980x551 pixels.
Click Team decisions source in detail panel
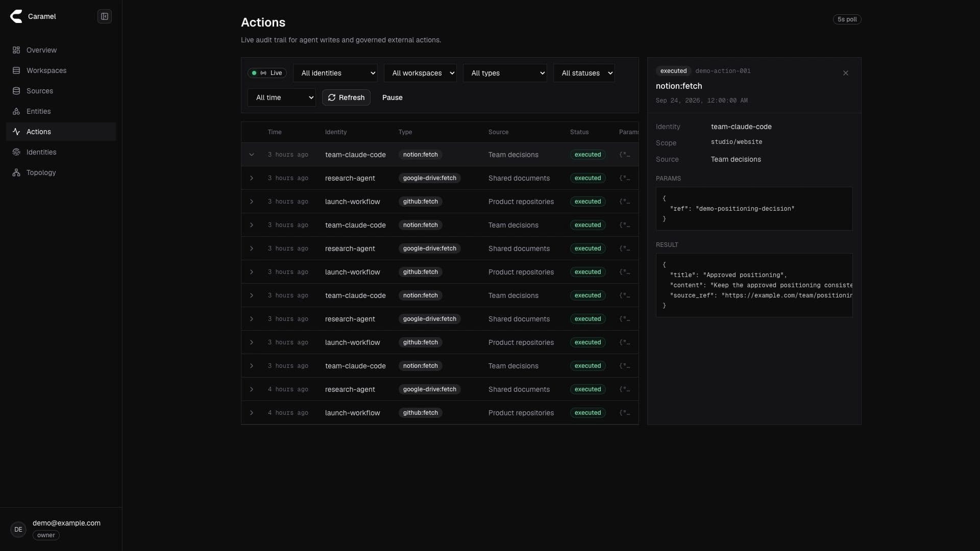coord(736,159)
